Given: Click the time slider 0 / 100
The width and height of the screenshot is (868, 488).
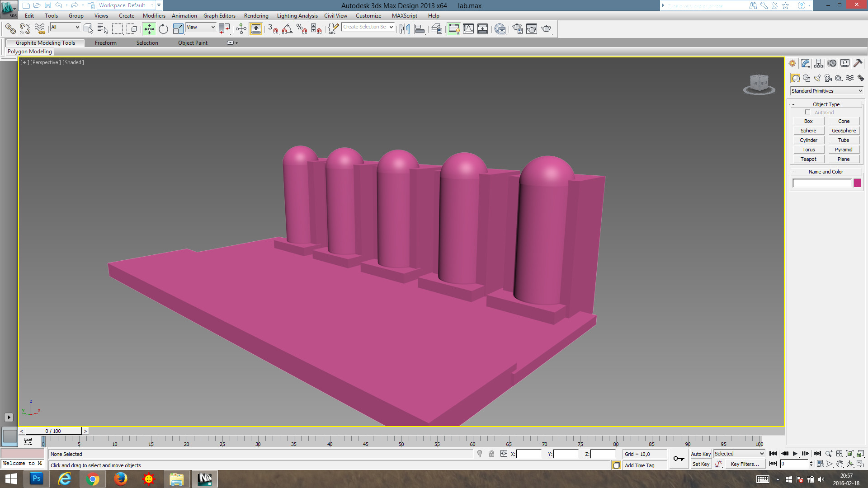Looking at the screenshot, I should pos(53,431).
